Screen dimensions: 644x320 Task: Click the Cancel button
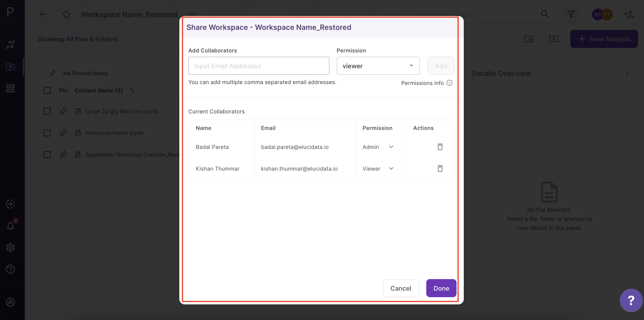[x=401, y=288]
